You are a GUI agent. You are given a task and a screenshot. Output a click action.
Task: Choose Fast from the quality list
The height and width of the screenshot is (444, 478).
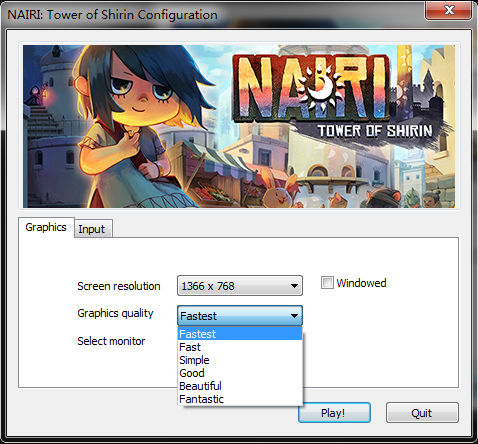tap(240, 347)
